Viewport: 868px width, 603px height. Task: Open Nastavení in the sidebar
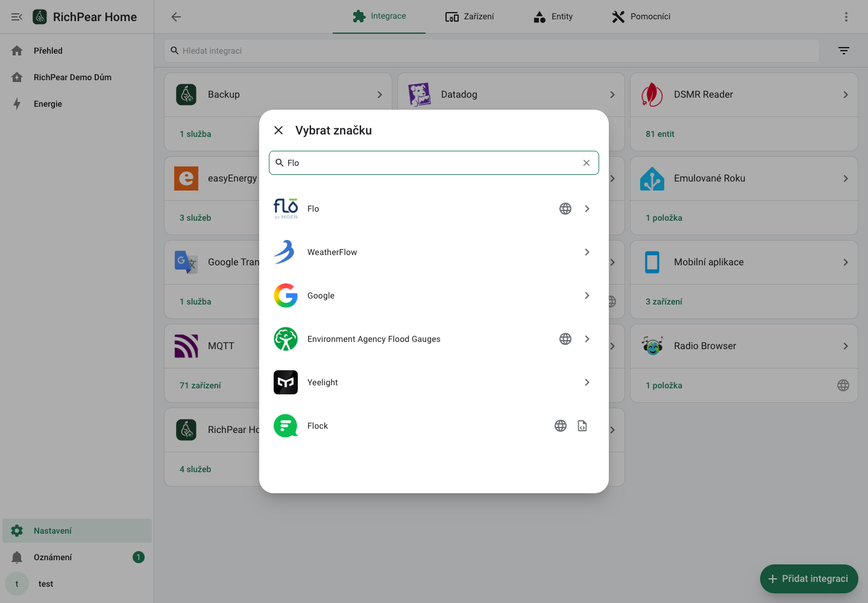click(77, 531)
